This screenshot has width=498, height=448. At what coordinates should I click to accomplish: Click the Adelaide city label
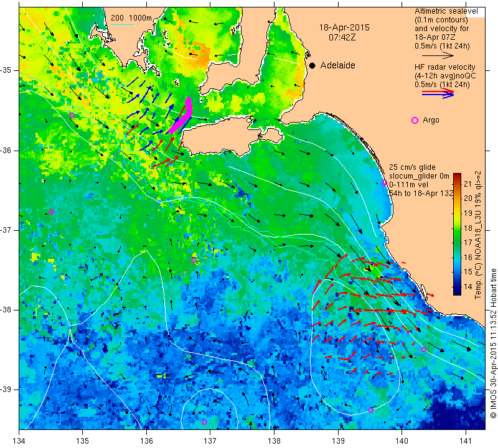[337, 65]
